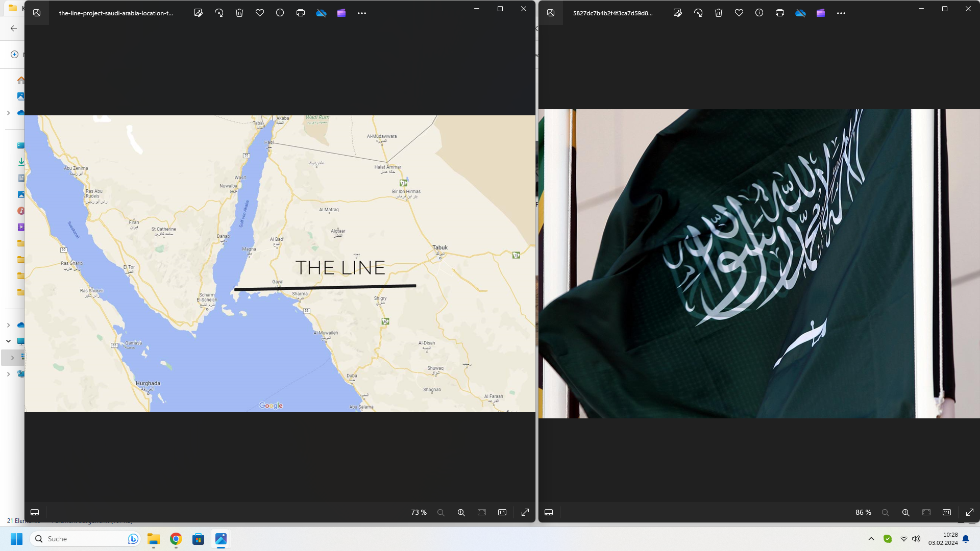This screenshot has height=551, width=980.
Task: Click the New plus button in File Explorer
Action: [x=14, y=54]
